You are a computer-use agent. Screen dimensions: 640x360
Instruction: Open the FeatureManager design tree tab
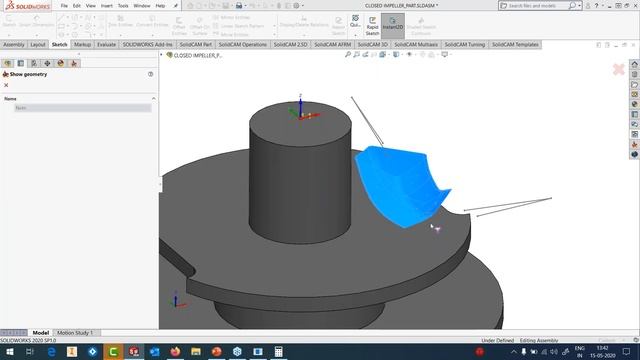pyautogui.click(x=7, y=63)
